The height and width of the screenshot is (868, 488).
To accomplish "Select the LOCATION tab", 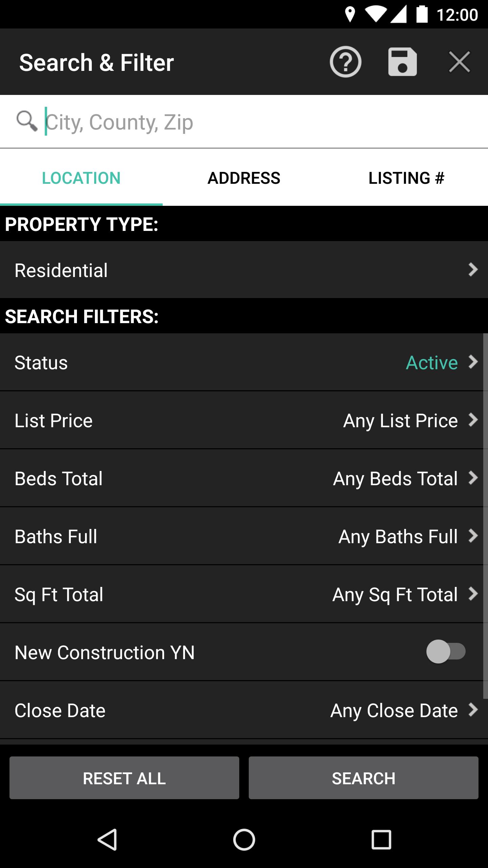I will [x=81, y=178].
